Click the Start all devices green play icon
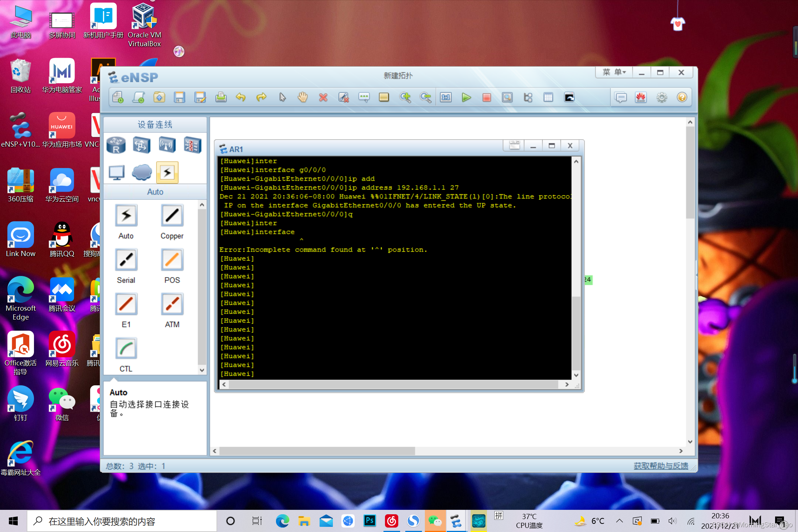Screen dimensions: 798x532 [x=466, y=98]
